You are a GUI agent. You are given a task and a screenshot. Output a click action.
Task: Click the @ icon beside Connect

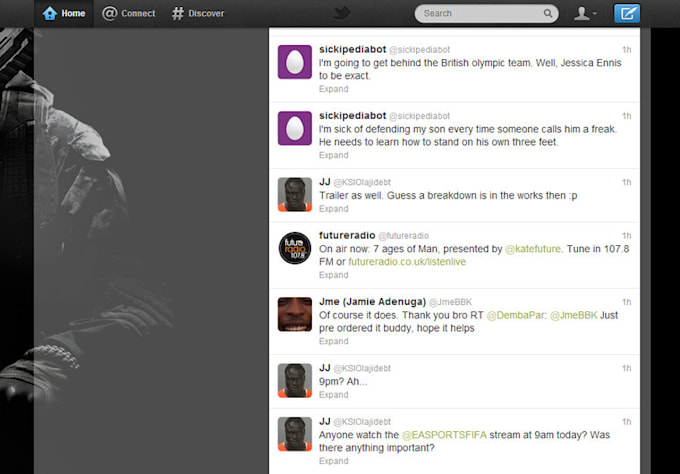pos(110,13)
